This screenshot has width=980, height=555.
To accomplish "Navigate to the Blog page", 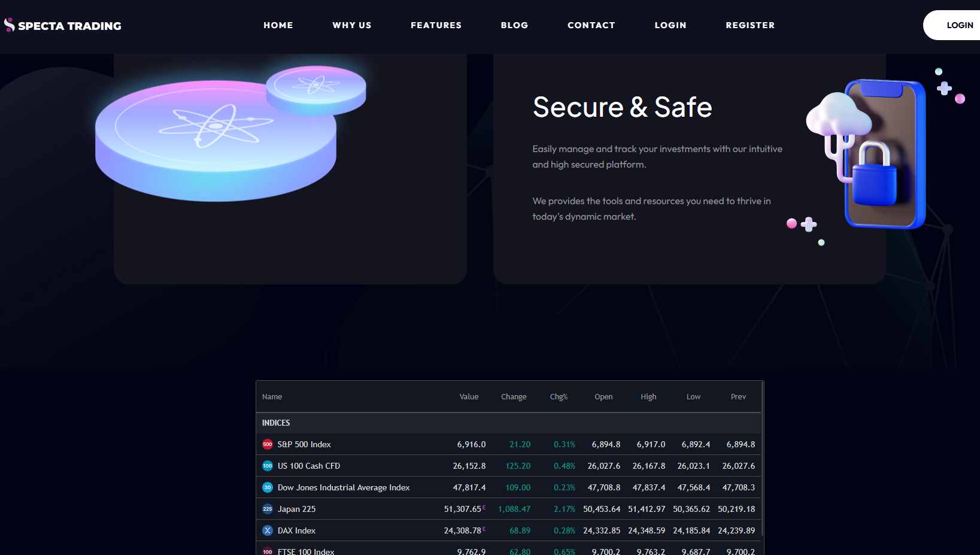I will 514,25.
